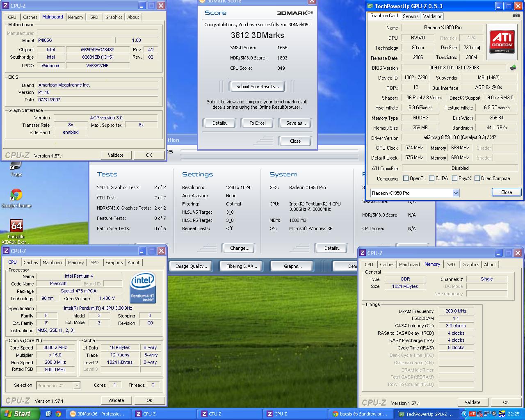The width and height of the screenshot is (525, 420).
Task: Open About tab in CPU-Z Memory window
Action: pos(490,265)
